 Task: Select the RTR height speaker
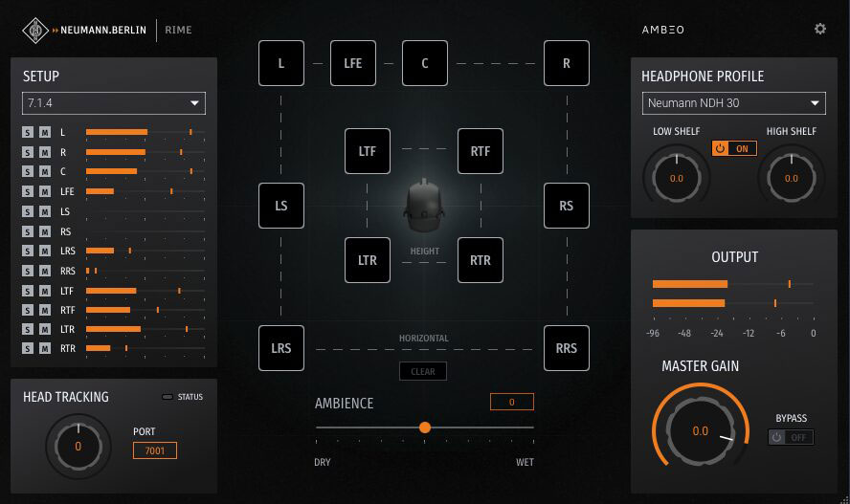point(481,260)
